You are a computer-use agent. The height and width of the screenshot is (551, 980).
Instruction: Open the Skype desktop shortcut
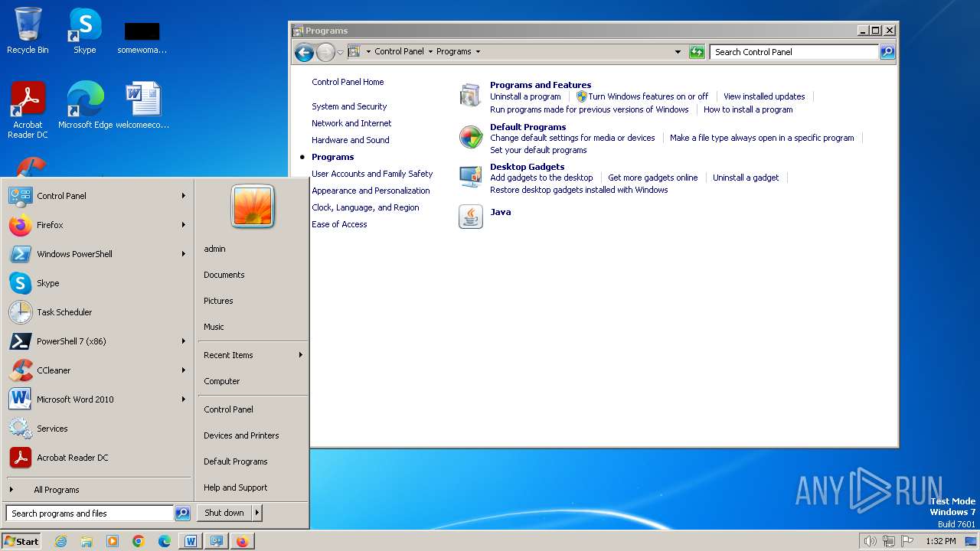(x=85, y=31)
